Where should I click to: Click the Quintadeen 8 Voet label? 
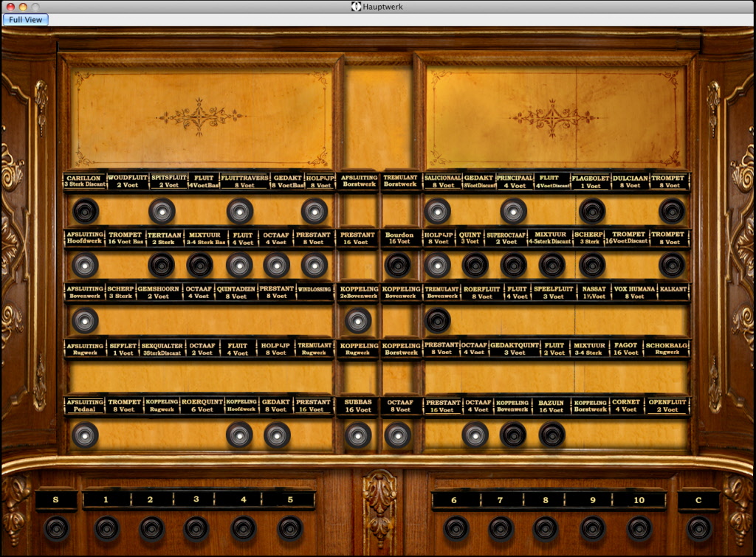tap(236, 292)
